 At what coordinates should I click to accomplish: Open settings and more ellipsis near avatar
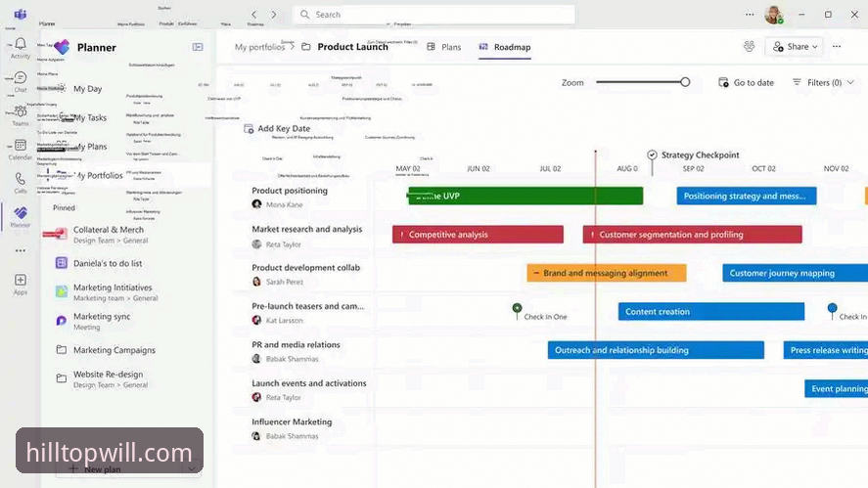(750, 15)
